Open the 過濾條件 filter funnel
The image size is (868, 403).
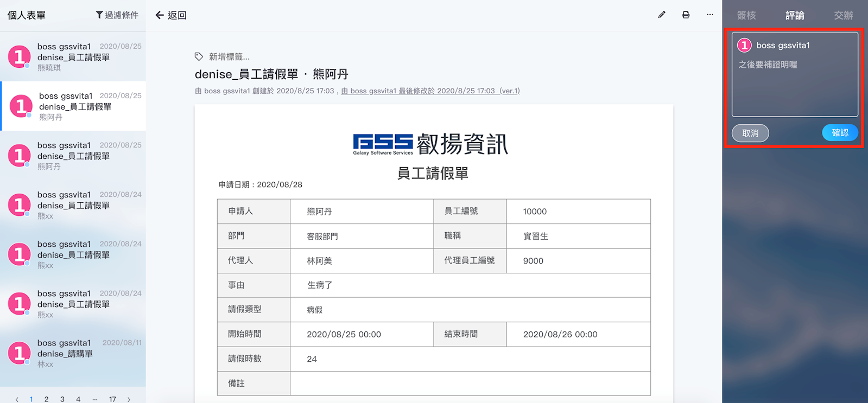coord(117,15)
